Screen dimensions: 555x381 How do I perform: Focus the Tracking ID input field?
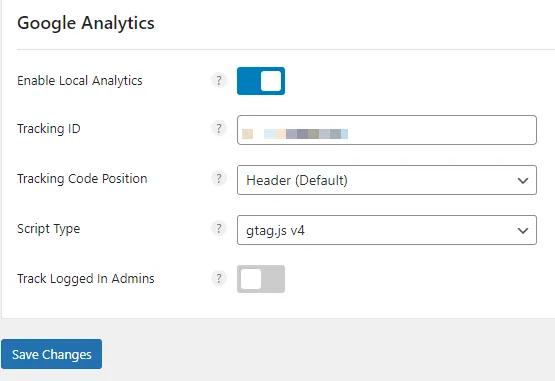(x=387, y=130)
